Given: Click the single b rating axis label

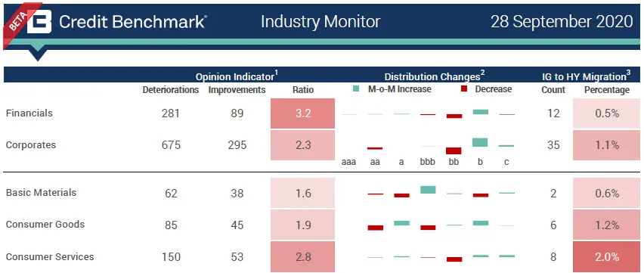Looking at the screenshot, I should [x=480, y=162].
